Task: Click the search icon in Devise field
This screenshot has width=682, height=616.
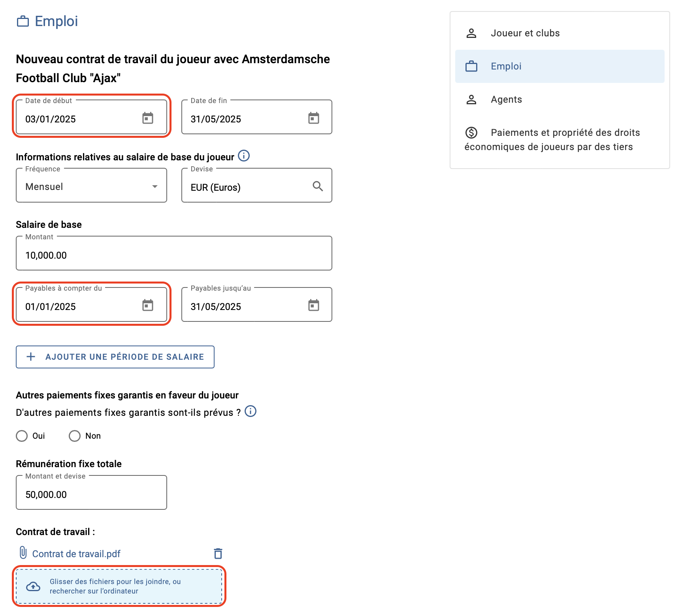Action: [x=318, y=186]
